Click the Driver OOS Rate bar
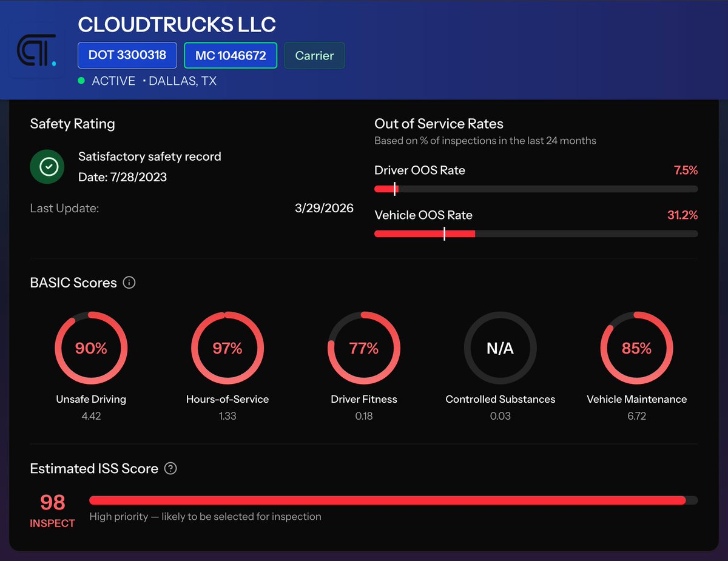This screenshot has height=561, width=728. tap(536, 189)
